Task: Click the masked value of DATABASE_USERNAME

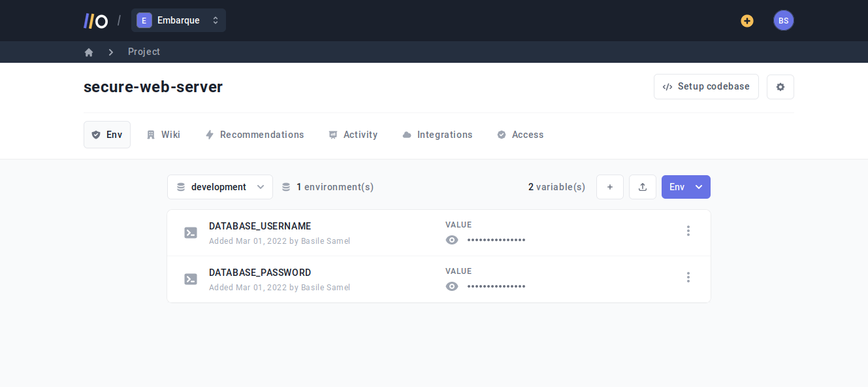Action: pyautogui.click(x=496, y=240)
